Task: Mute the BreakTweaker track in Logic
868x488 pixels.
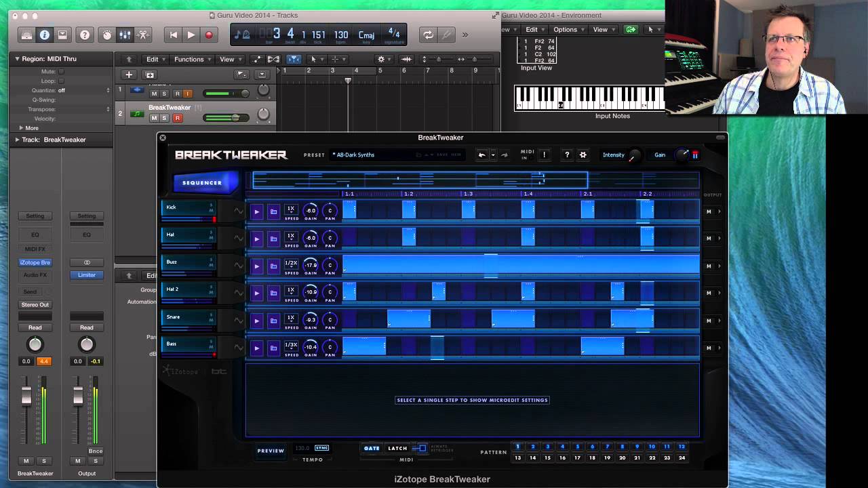Action: pos(154,118)
